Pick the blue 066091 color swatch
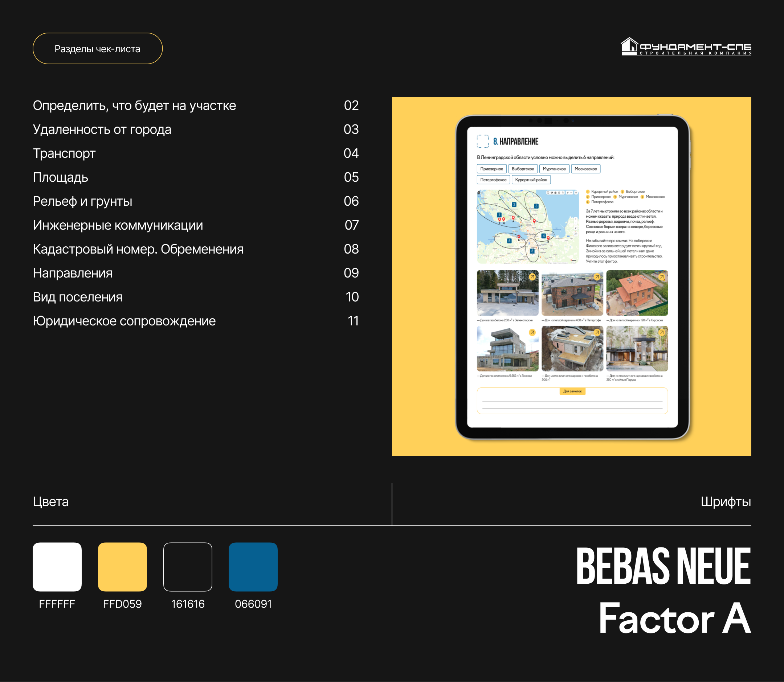 (253, 567)
